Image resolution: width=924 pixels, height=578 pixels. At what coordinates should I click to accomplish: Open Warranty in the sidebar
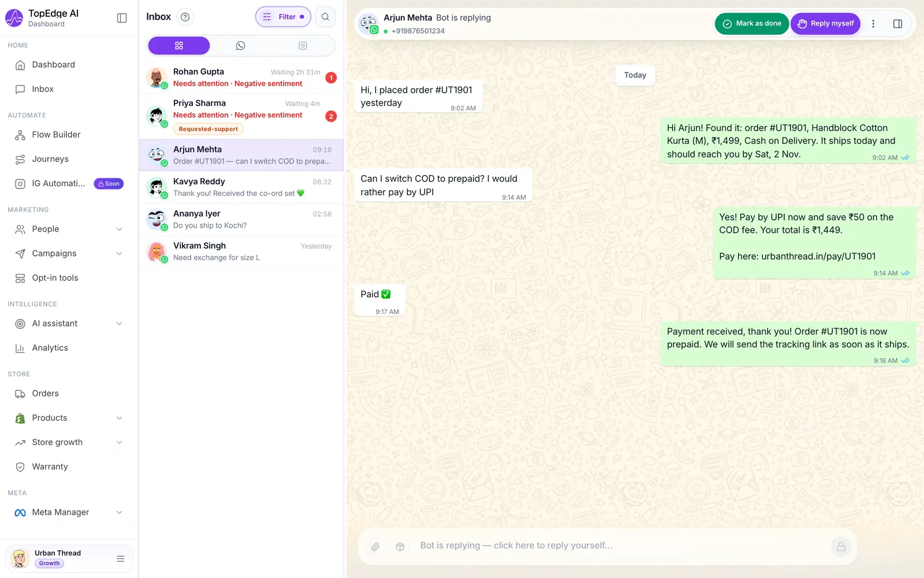tap(69, 466)
